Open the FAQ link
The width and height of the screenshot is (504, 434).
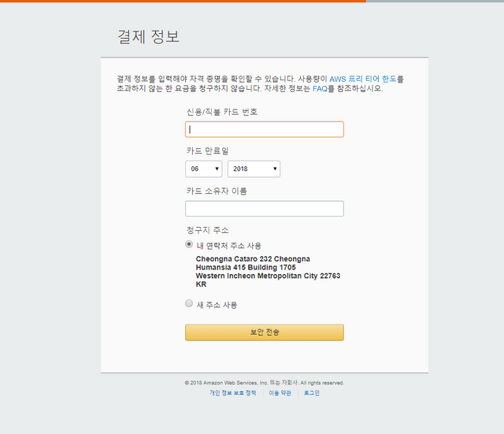click(x=320, y=89)
